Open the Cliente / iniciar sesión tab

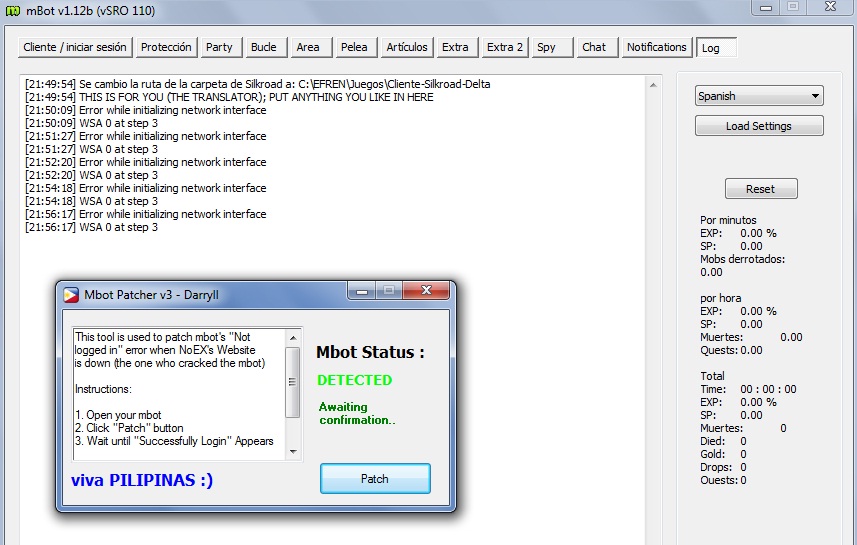75,48
